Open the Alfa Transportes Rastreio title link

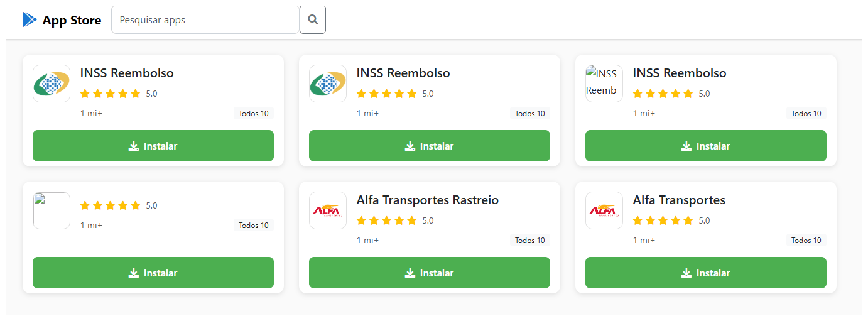(428, 200)
